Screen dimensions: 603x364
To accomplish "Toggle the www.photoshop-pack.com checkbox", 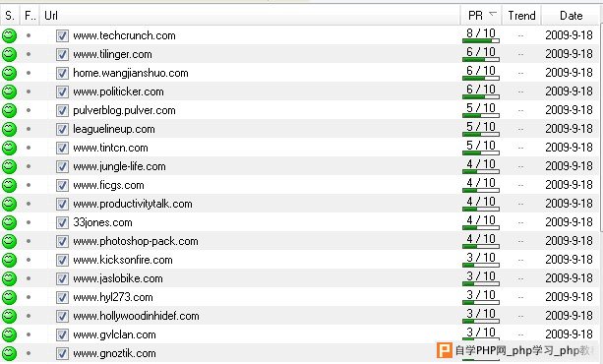I will [62, 241].
